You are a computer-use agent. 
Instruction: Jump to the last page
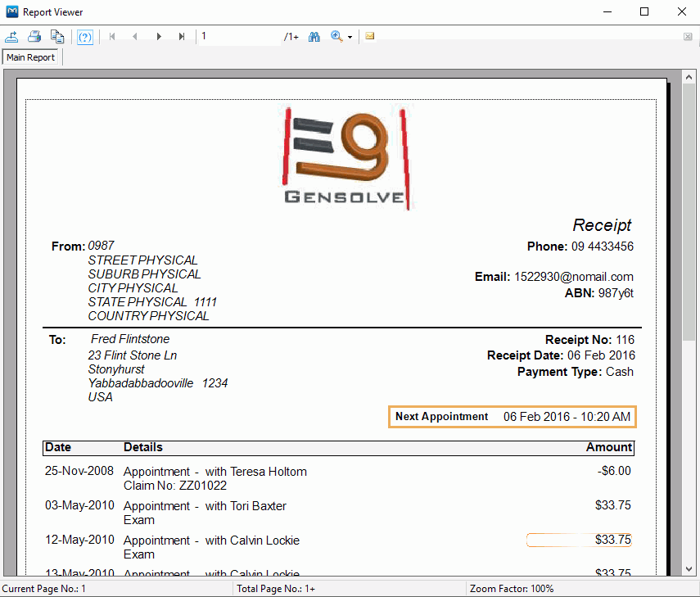click(x=182, y=36)
